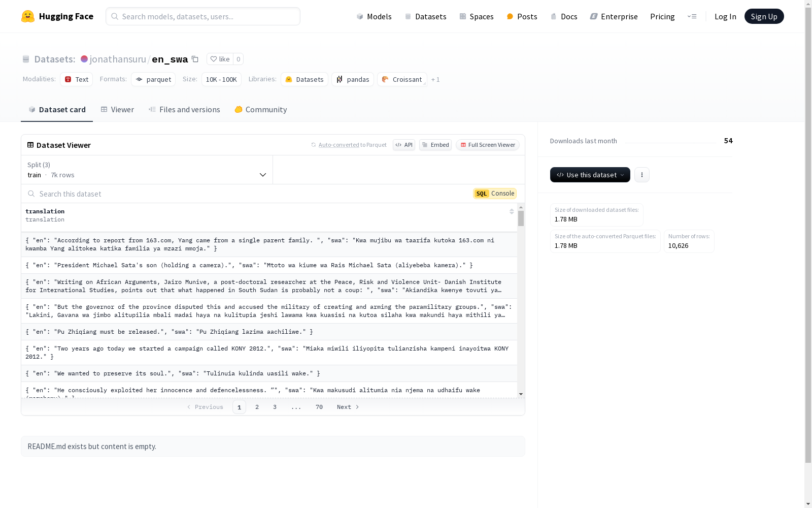Click the Embed button
Viewport: 812px width, 508px height.
pyautogui.click(x=435, y=145)
